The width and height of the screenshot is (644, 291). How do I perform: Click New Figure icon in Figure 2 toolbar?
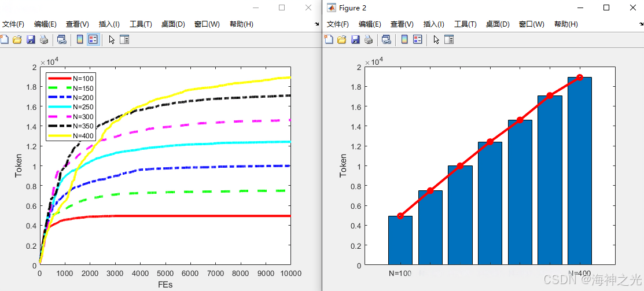click(329, 39)
